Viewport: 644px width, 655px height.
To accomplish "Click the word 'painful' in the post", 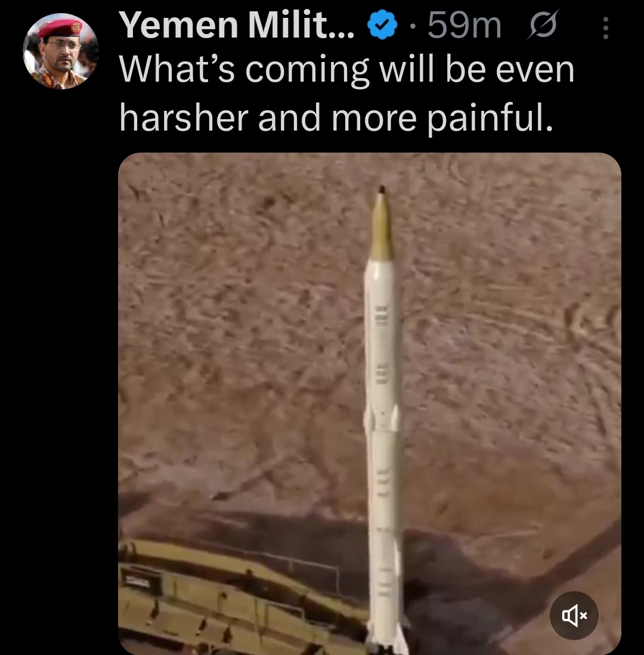I will point(486,118).
